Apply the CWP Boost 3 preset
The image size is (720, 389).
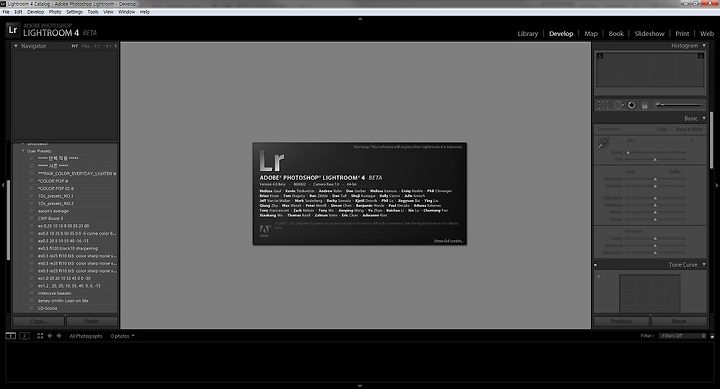pos(51,219)
